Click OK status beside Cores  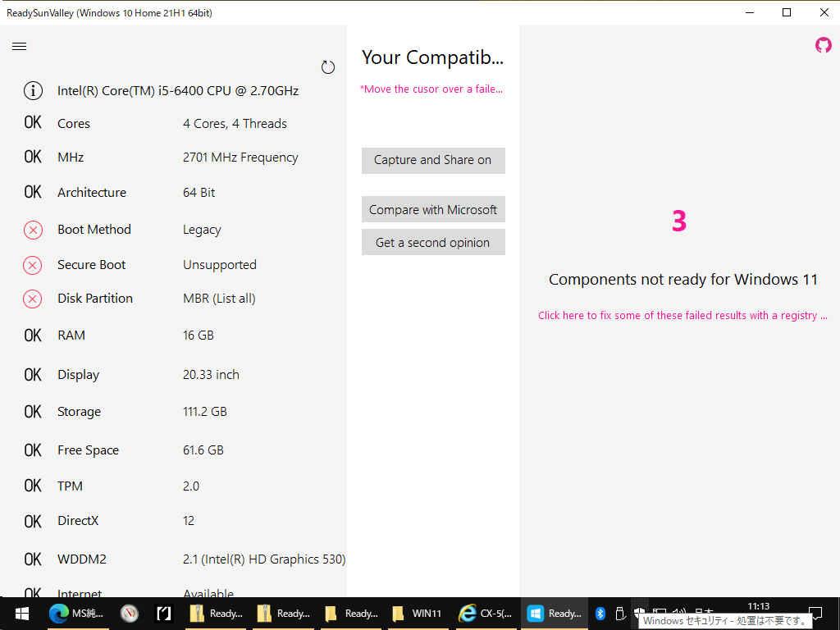pyautogui.click(x=33, y=123)
